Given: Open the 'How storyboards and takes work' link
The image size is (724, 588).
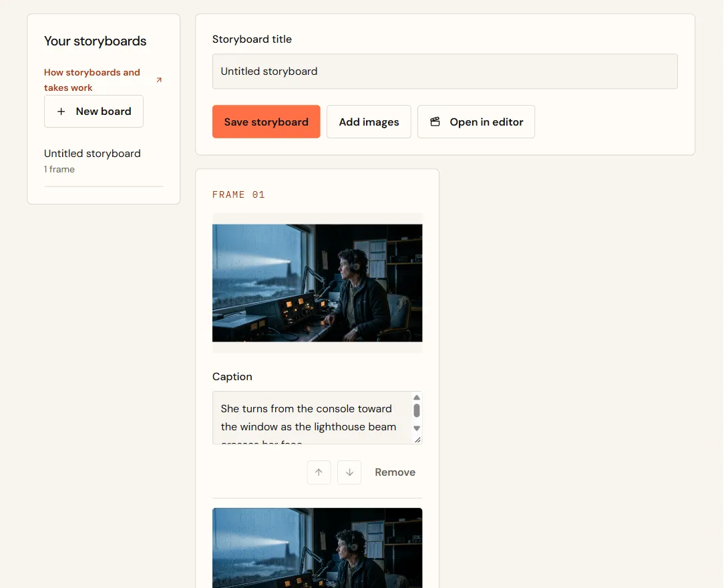Looking at the screenshot, I should click(x=103, y=80).
